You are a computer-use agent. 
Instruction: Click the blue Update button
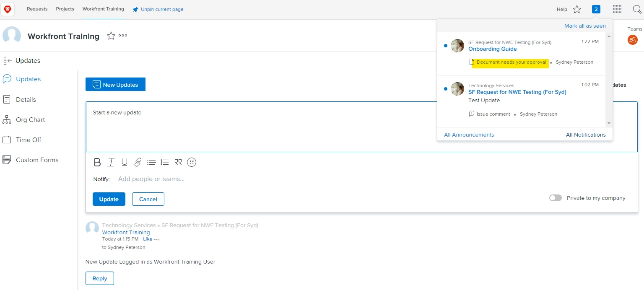click(x=109, y=199)
